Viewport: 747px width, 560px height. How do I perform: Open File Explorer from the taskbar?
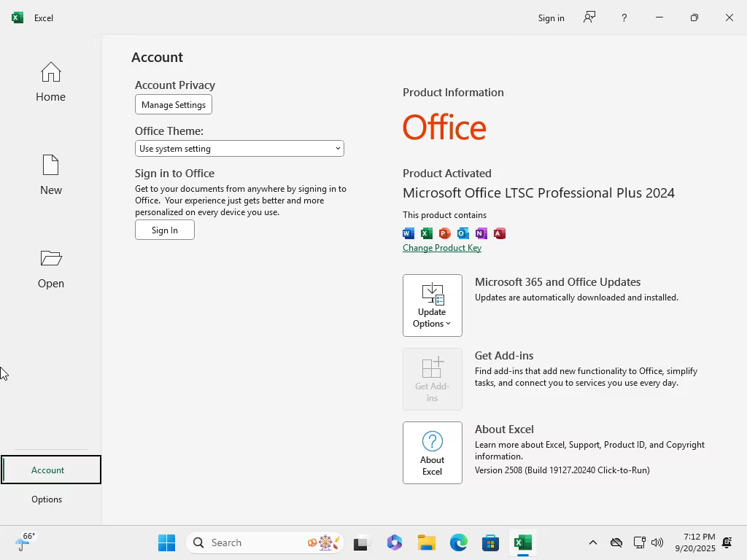(x=426, y=542)
